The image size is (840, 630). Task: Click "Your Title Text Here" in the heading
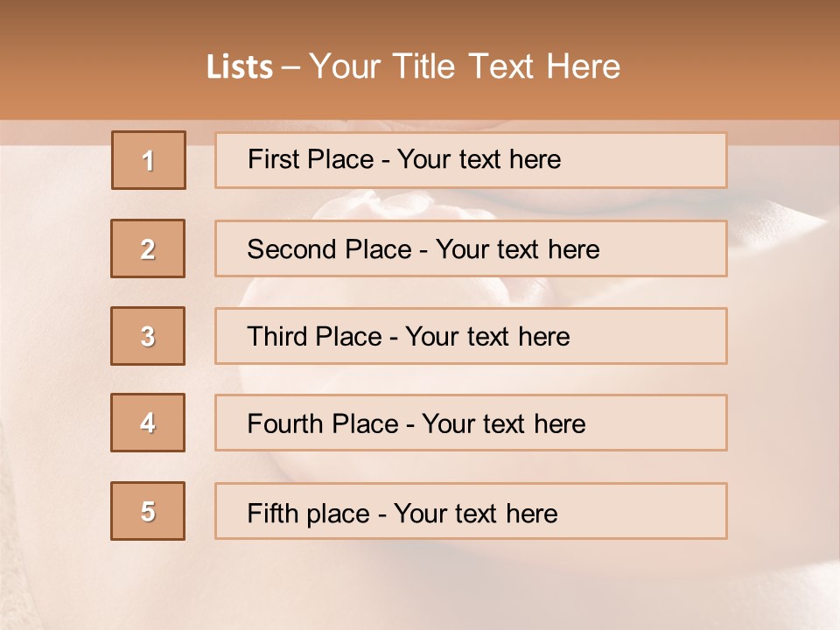tap(465, 66)
